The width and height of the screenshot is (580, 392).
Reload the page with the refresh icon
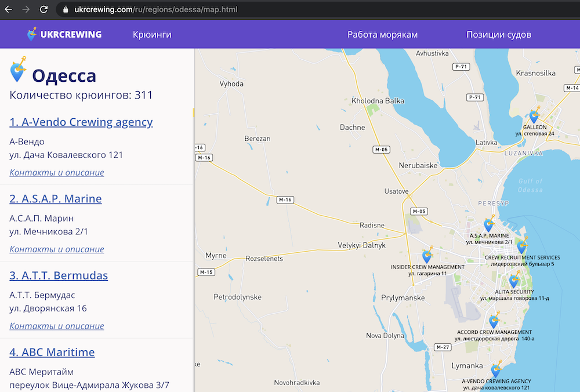tap(43, 9)
